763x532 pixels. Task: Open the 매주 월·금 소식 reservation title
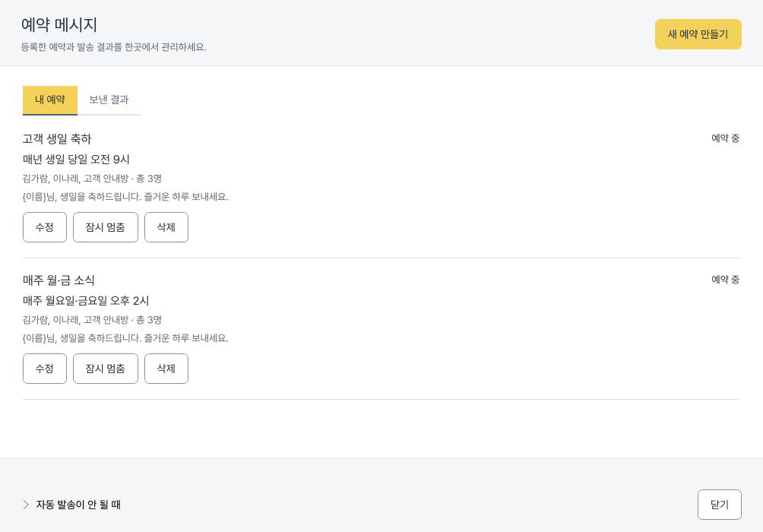pyautogui.click(x=59, y=280)
